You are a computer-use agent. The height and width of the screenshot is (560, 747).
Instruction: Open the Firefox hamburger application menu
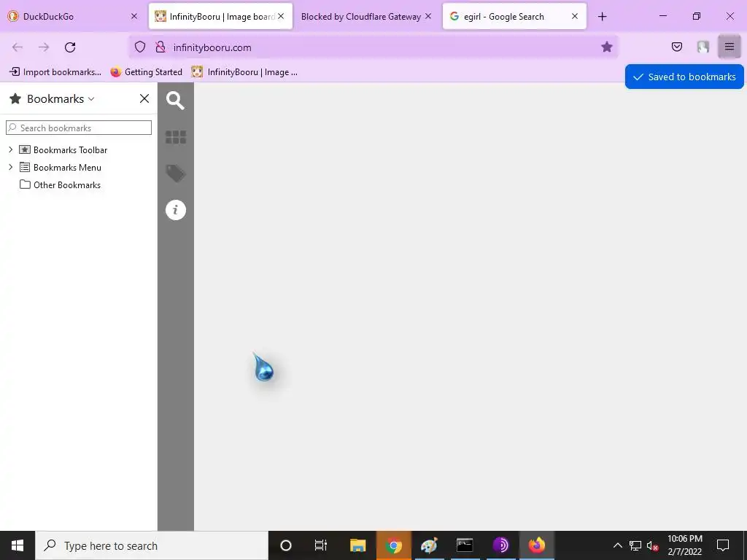[729, 47]
